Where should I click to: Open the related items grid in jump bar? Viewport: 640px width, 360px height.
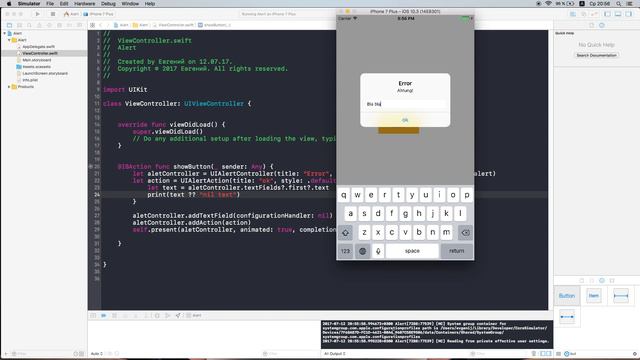93,25
